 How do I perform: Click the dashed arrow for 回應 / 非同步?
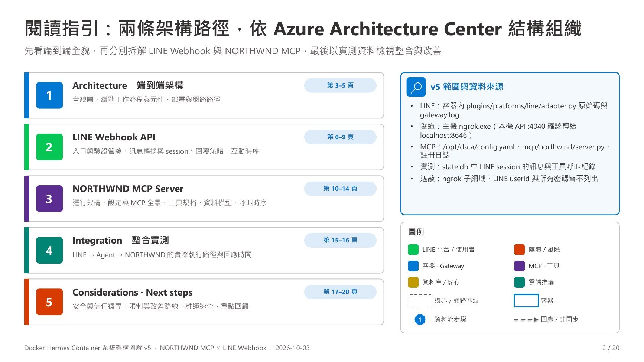(526, 319)
